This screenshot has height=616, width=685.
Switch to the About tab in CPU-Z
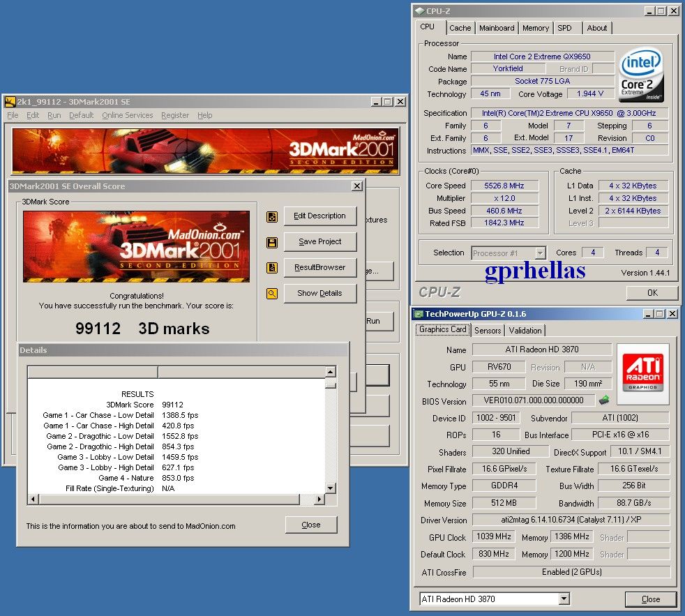(596, 28)
